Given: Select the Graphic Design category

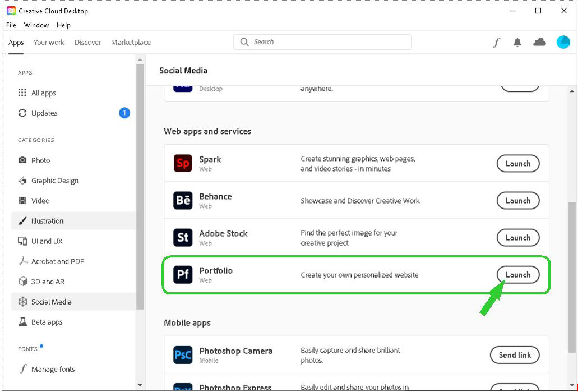Looking at the screenshot, I should click(55, 181).
